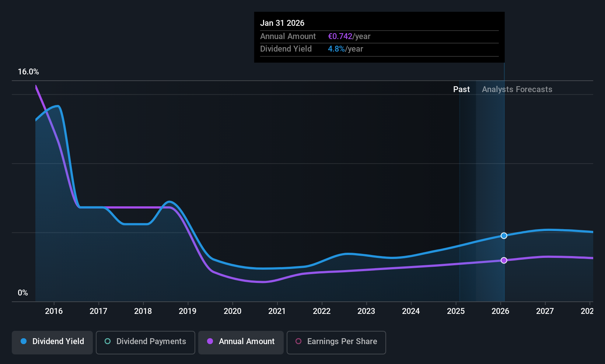Click the blue Dividend Yield legend dot
605x364 pixels.
(24, 341)
